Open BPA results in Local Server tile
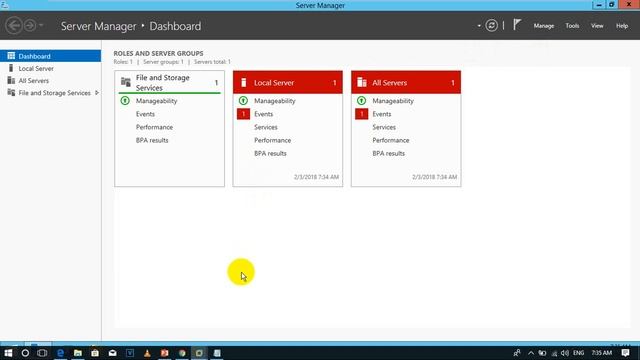Screen dimensions: 640x360 click(x=270, y=153)
